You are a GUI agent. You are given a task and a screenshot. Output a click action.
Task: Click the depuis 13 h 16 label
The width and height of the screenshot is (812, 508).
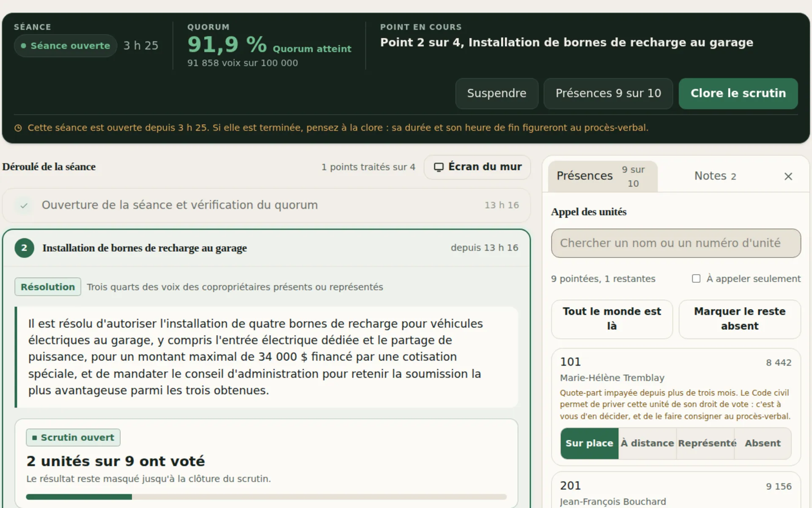click(484, 248)
